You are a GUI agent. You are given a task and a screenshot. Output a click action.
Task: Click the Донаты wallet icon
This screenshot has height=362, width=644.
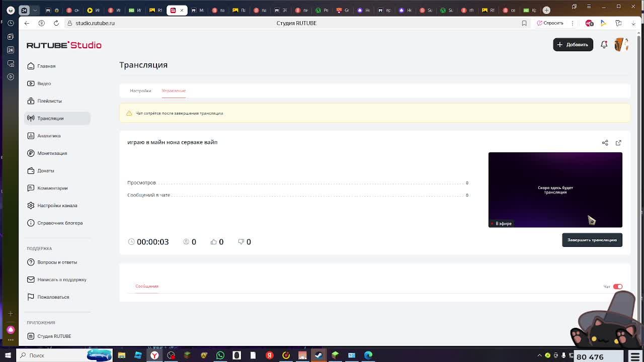[31, 170]
